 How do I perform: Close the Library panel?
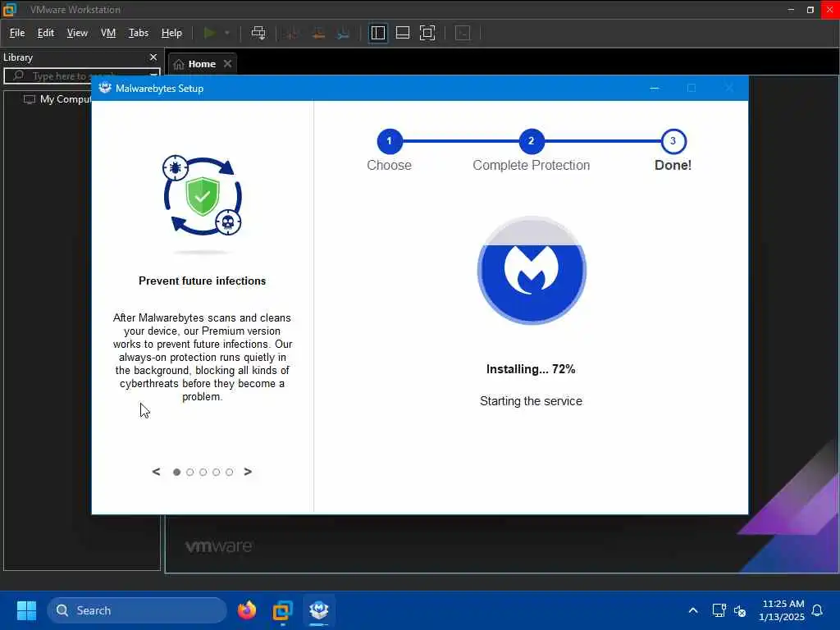point(153,57)
